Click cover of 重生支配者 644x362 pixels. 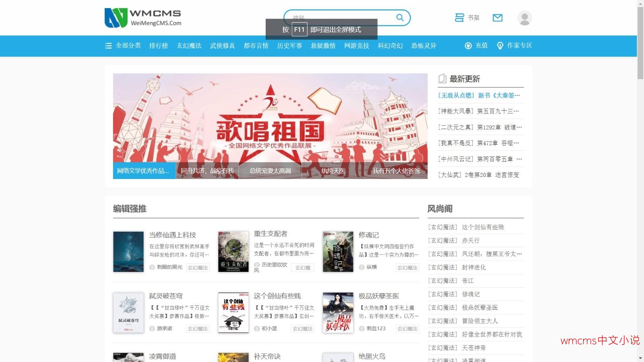pyautogui.click(x=233, y=252)
